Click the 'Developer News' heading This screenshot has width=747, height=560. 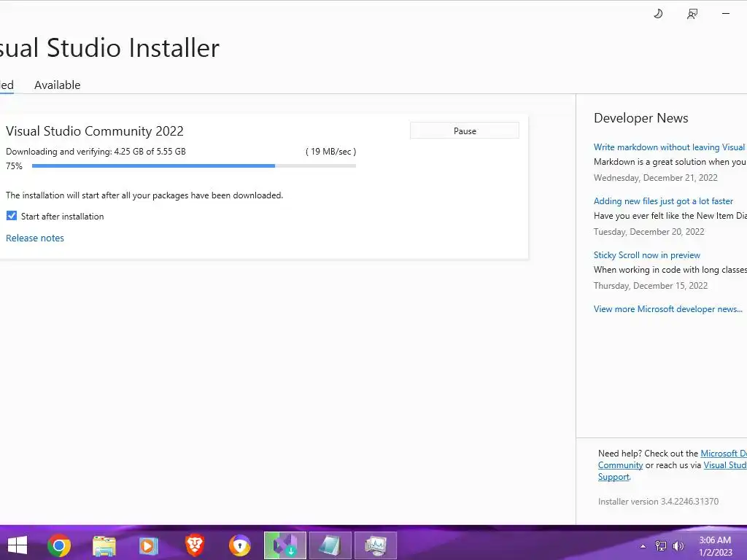[640, 118]
